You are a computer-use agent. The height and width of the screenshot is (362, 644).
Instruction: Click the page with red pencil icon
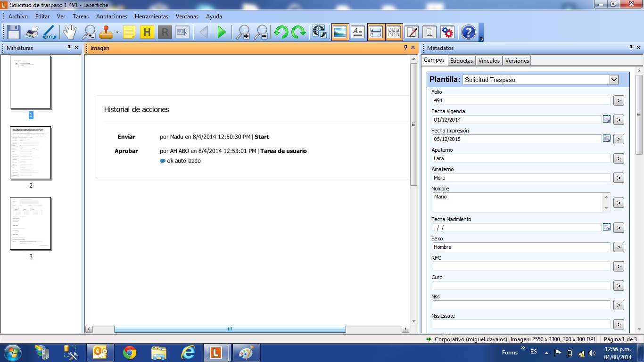(x=412, y=32)
